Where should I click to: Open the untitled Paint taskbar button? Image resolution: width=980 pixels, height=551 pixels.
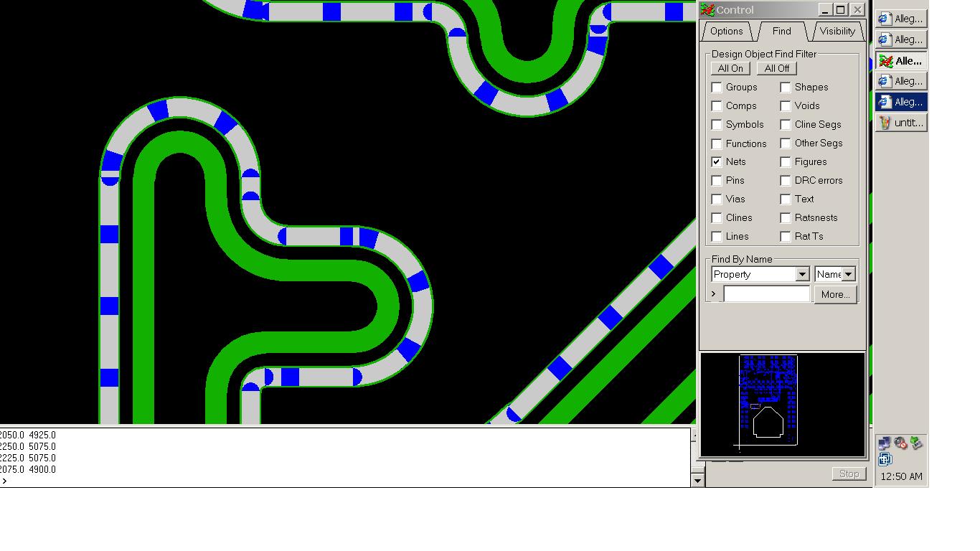(x=901, y=123)
